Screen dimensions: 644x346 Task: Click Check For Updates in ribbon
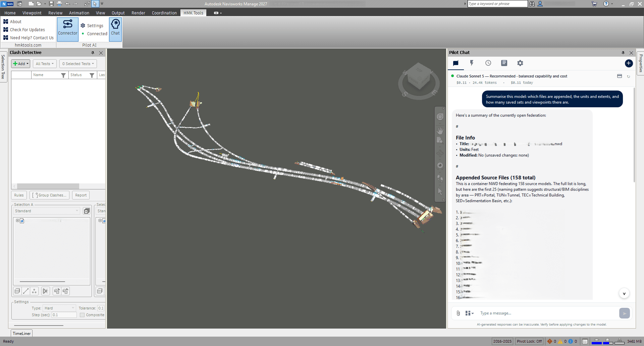click(24, 30)
